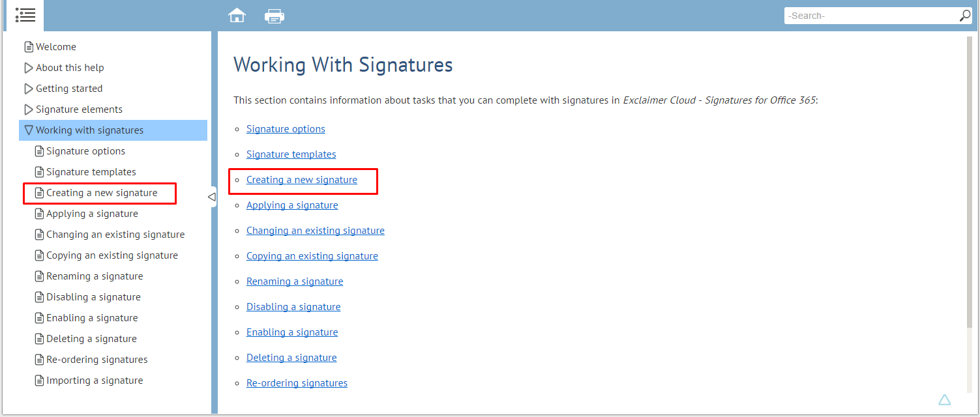Open Renaming a signature in the sidebar
The image size is (980, 417).
click(95, 276)
